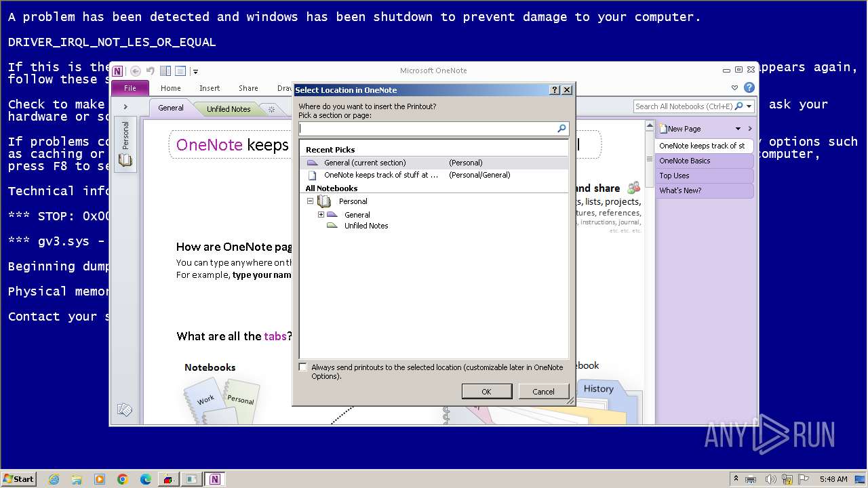Switch to the Unfiled Notes section tab
Viewport: 868px width, 488px height.
coord(229,108)
